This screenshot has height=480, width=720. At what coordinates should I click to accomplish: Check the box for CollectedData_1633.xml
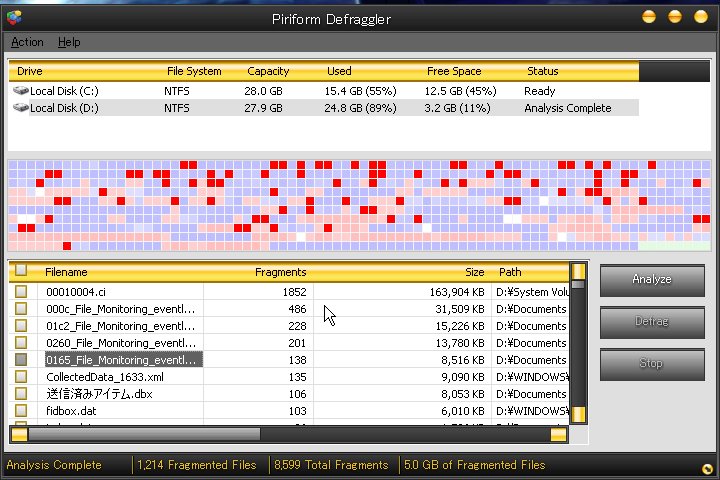[21, 377]
